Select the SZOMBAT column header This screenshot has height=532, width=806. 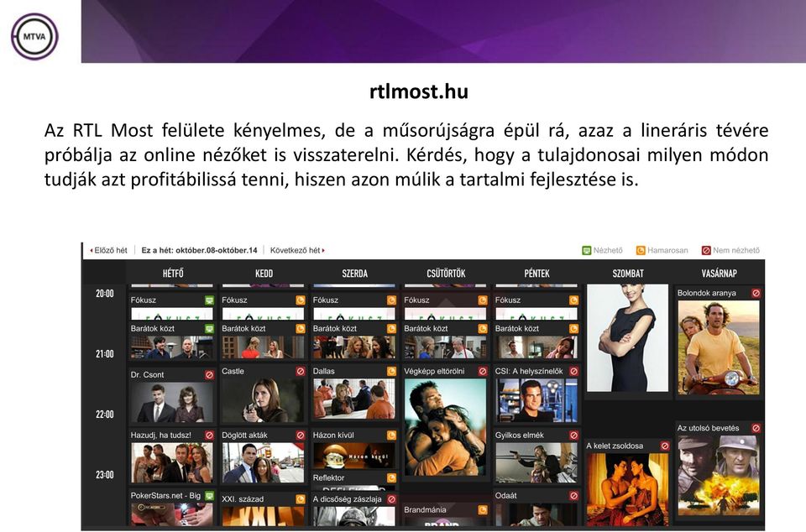pyautogui.click(x=628, y=274)
